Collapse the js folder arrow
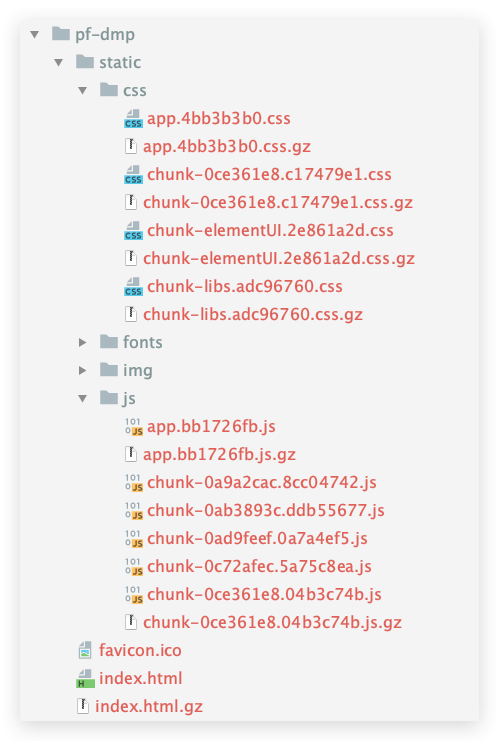Screen dimensions: 499x741 click(83, 398)
